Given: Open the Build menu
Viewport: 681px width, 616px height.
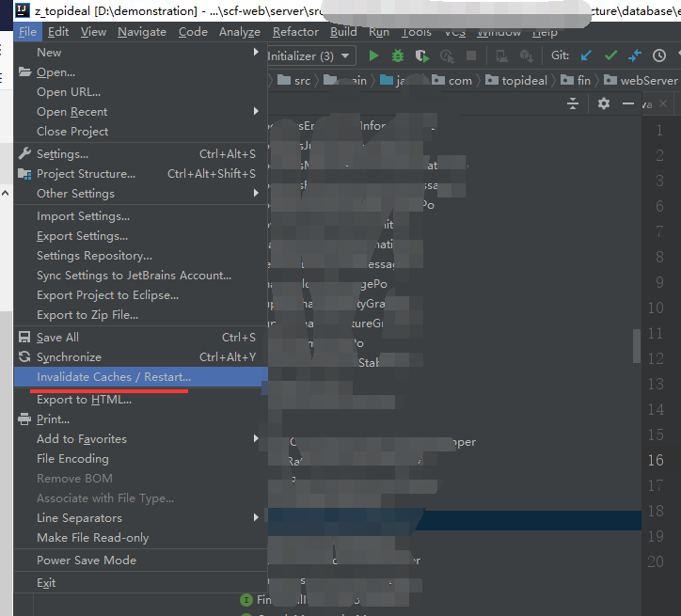Looking at the screenshot, I should coord(343,32).
